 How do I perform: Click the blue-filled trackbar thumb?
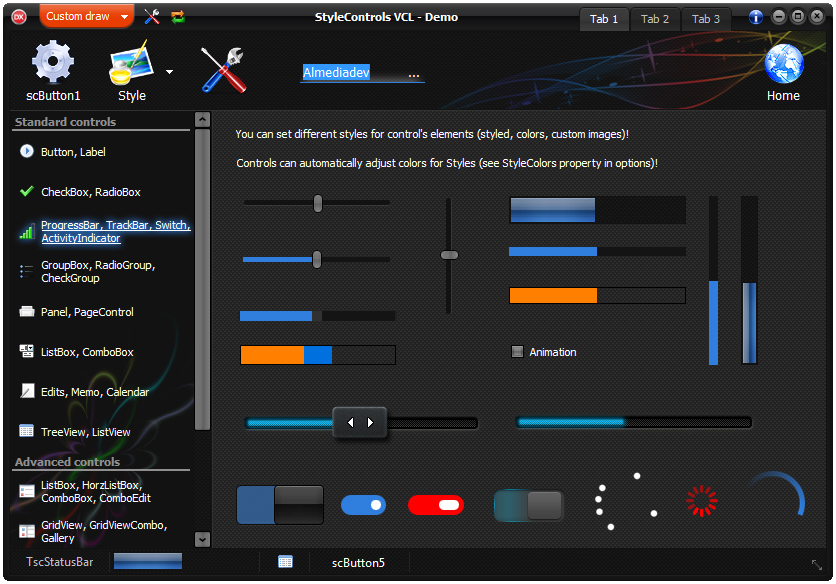pyautogui.click(x=317, y=260)
